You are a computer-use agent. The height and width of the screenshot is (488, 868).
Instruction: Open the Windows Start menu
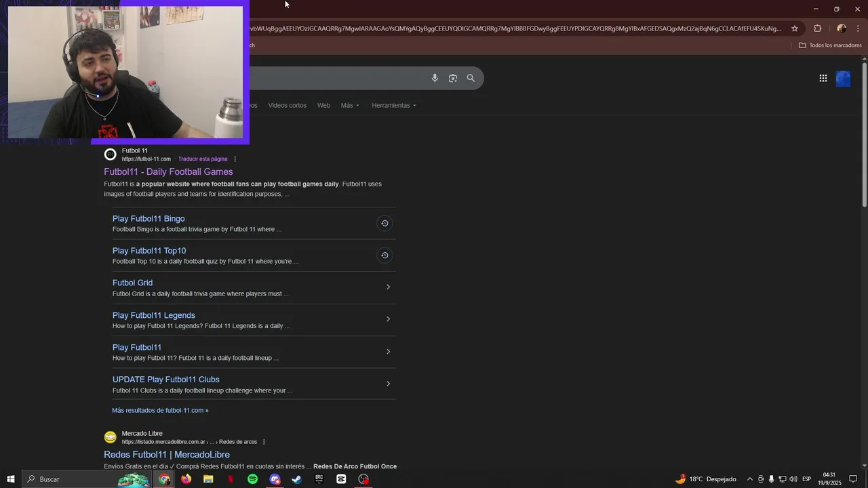pos(11,479)
